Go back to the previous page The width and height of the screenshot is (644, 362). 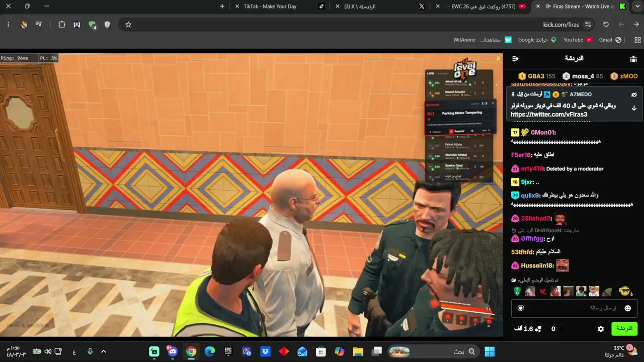click(x=636, y=24)
